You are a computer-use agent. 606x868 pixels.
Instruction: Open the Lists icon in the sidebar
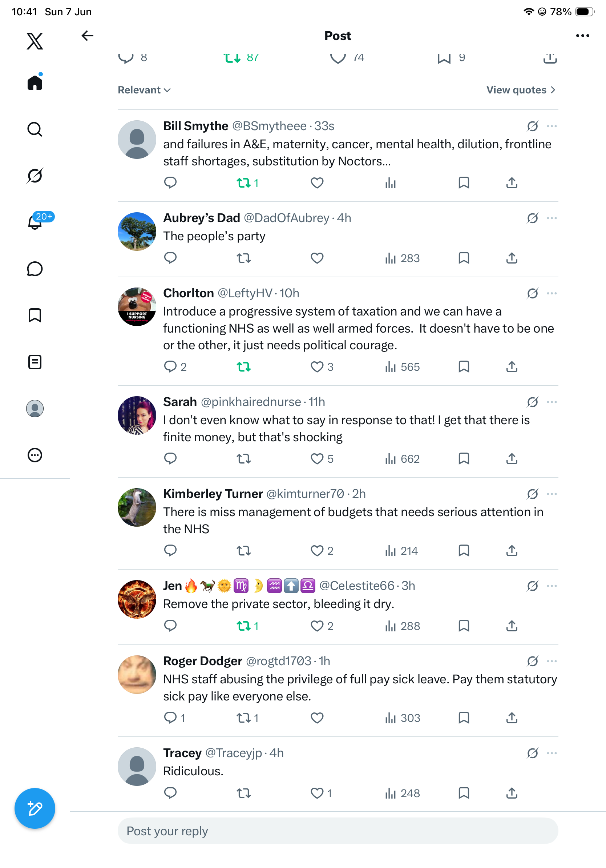(35, 362)
